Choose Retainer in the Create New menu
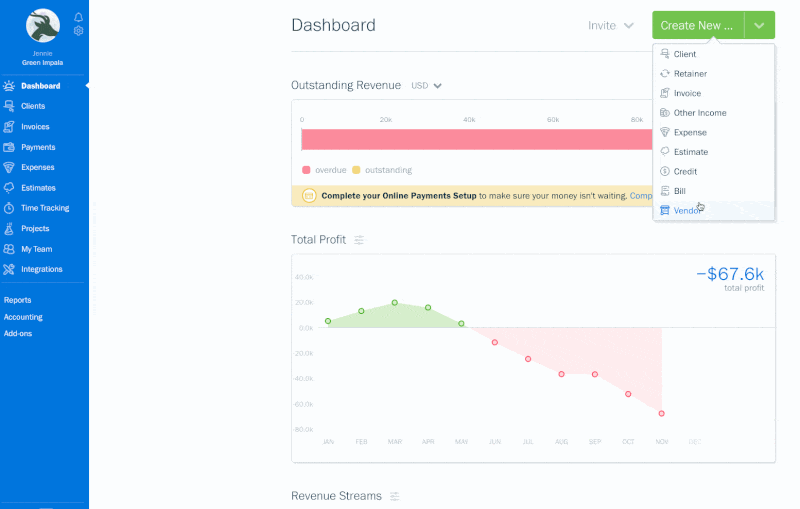The image size is (800, 509). tap(690, 74)
